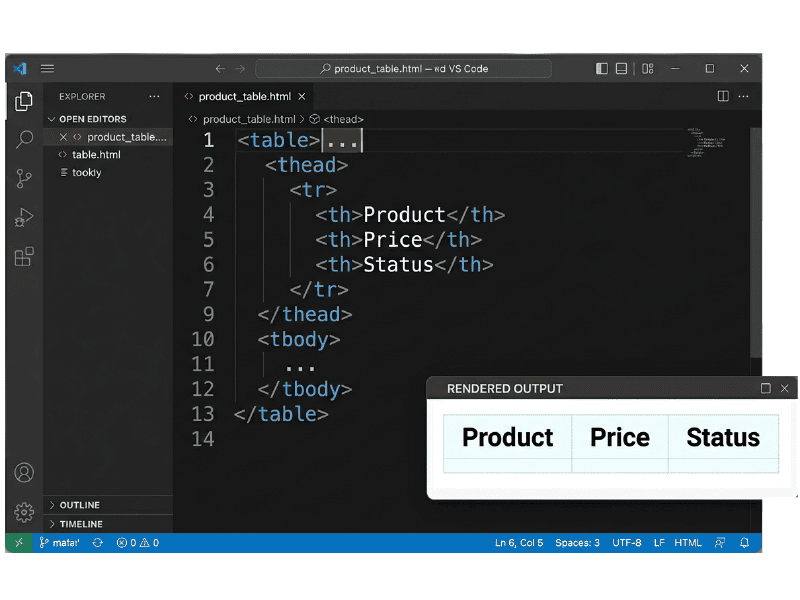This screenshot has width=800, height=600.
Task: Open Explorer's more actions ellipsis
Action: (154, 96)
